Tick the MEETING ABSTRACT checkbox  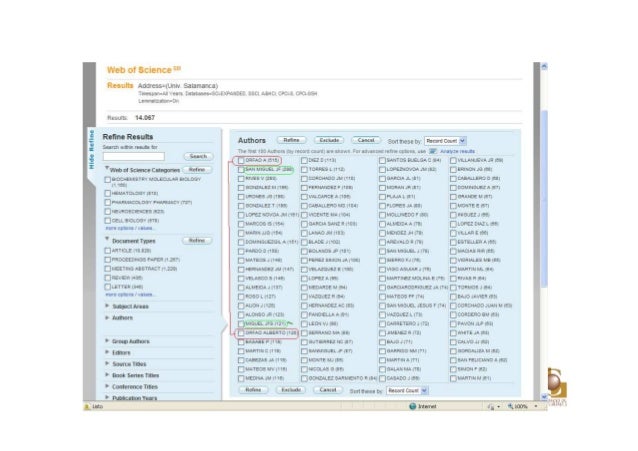click(108, 269)
